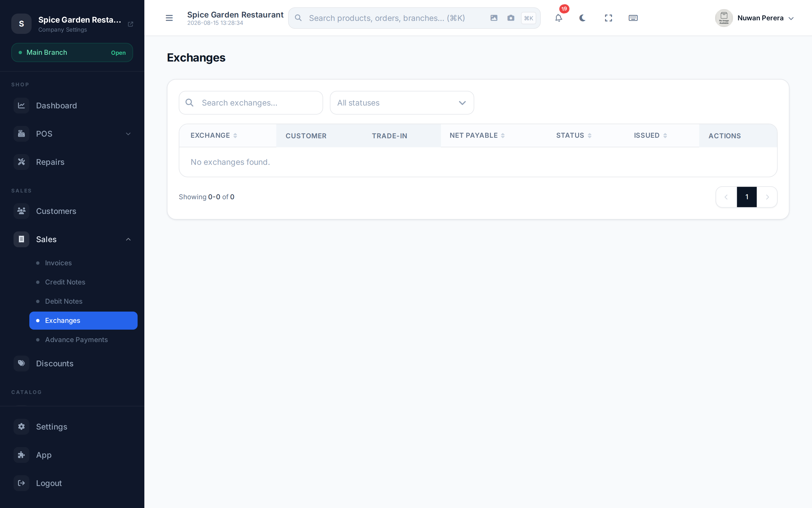Open Advance Payments page

83,340
